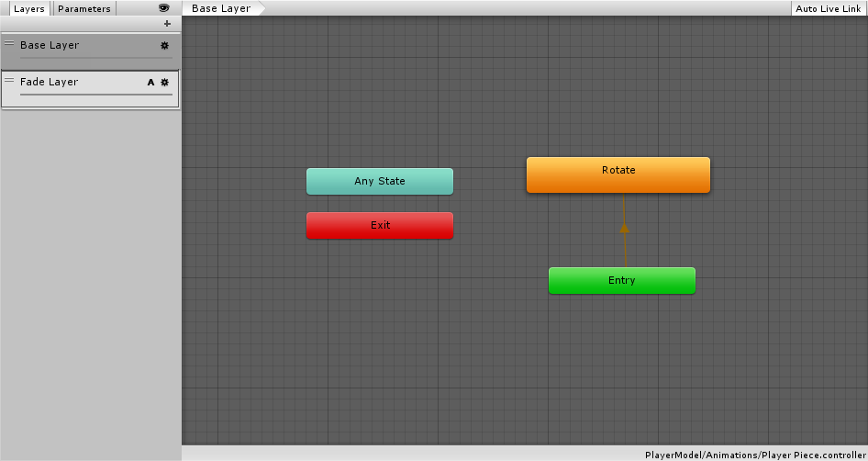The height and width of the screenshot is (461, 868).
Task: Select the Base Layer row
Action: pos(90,51)
